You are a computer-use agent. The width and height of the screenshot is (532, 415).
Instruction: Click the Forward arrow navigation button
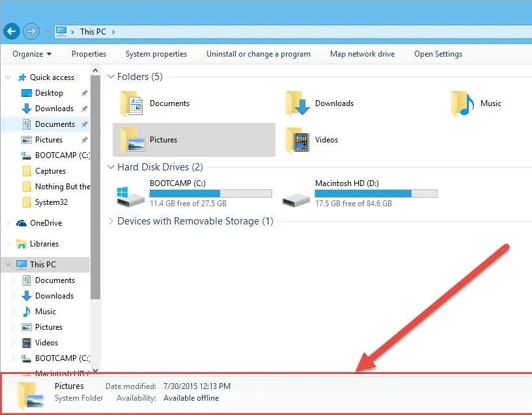tap(31, 31)
